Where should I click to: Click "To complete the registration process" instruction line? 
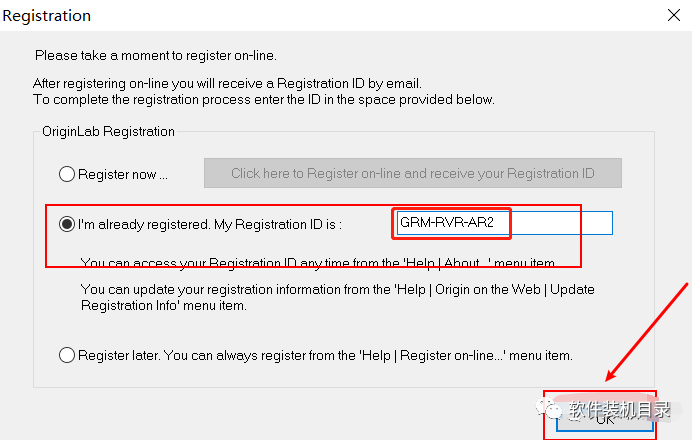coord(264,99)
